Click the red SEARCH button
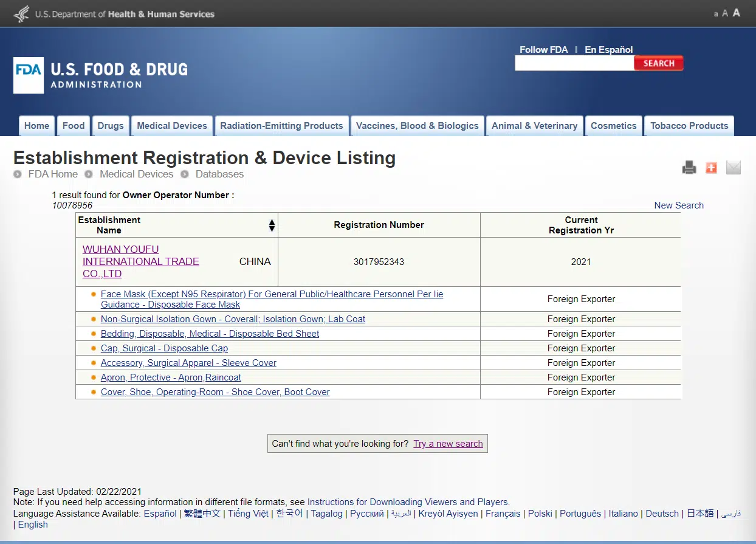 coord(659,63)
